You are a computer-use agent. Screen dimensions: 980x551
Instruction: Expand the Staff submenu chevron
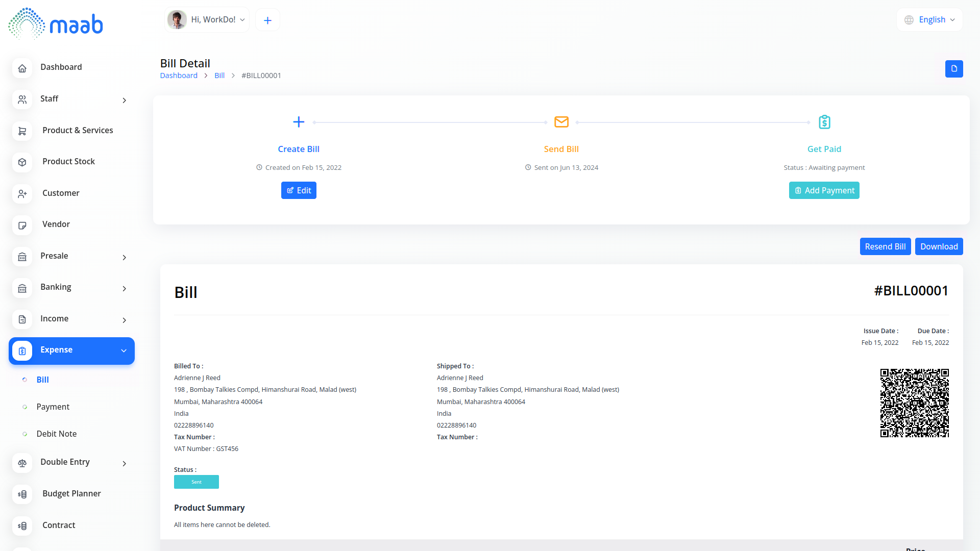124,101
